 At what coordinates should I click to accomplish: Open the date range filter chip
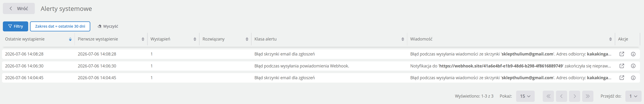coord(60,26)
